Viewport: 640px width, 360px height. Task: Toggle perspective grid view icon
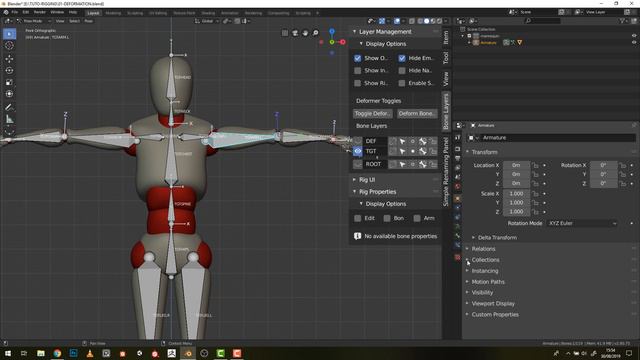[285, 33]
